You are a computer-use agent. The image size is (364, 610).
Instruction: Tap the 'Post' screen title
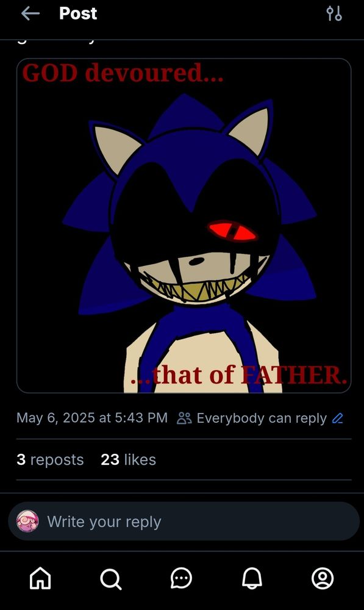click(x=78, y=13)
